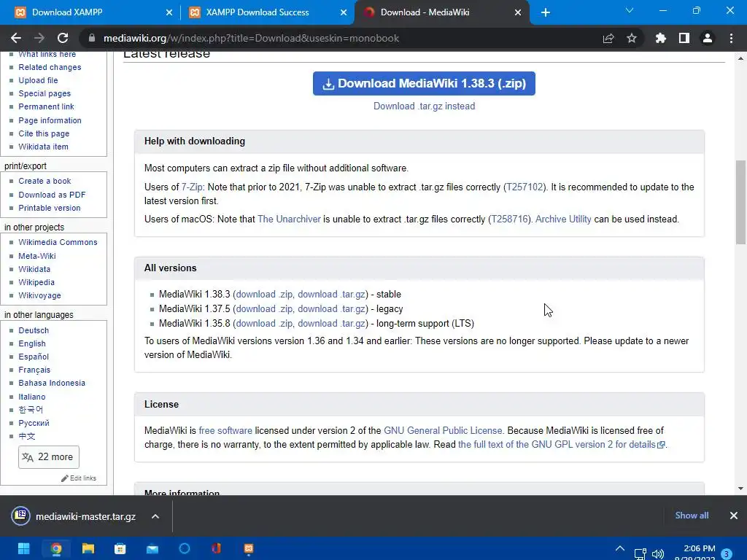Open Special pages sidebar link

pos(44,93)
